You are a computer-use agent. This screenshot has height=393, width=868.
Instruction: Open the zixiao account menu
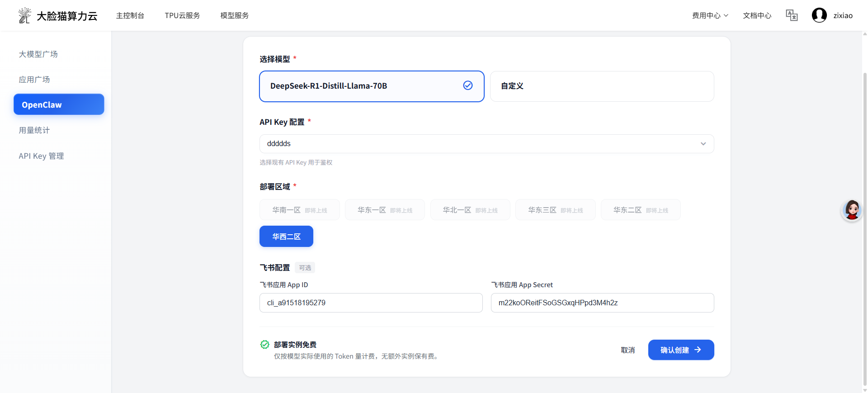843,15
